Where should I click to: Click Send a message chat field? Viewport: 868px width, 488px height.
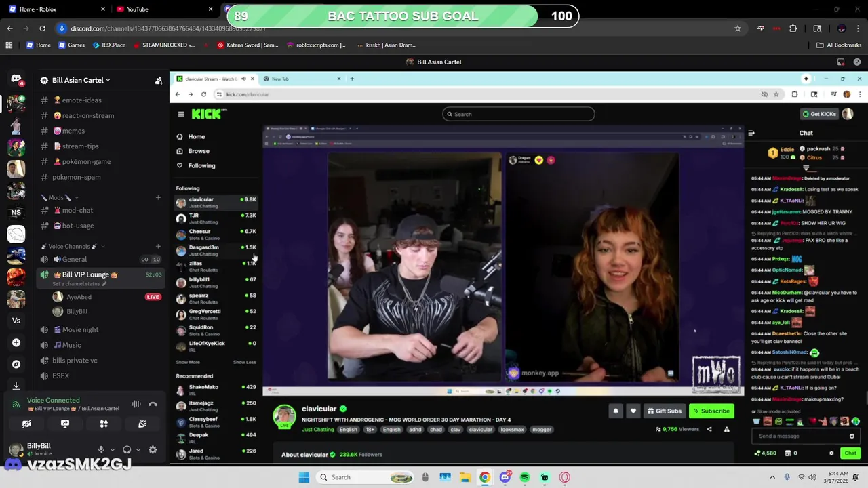806,436
